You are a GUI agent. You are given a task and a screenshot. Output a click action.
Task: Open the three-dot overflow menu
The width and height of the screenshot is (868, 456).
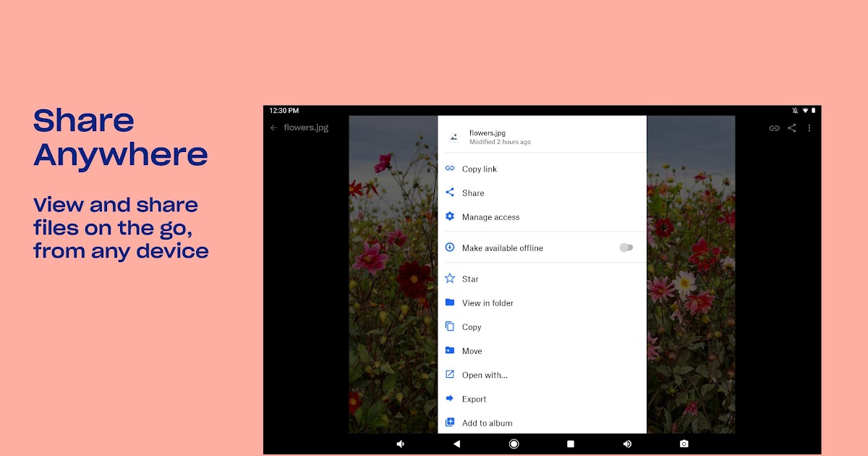[x=809, y=128]
